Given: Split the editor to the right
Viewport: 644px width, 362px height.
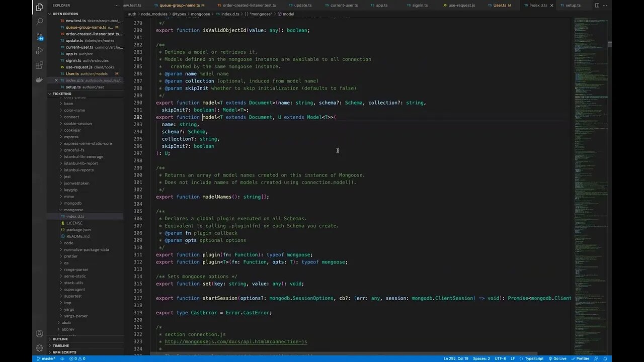Looking at the screenshot, I should 597,6.
